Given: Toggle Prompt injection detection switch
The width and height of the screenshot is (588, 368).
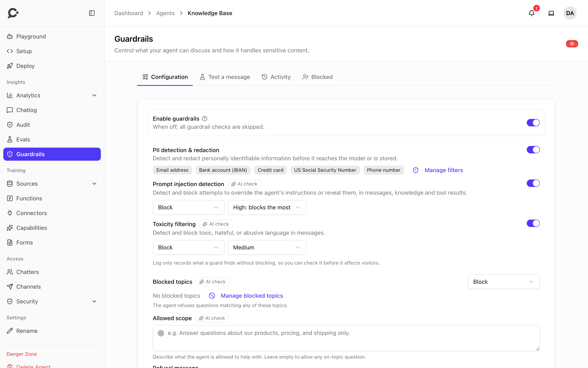Looking at the screenshot, I should click(x=533, y=183).
